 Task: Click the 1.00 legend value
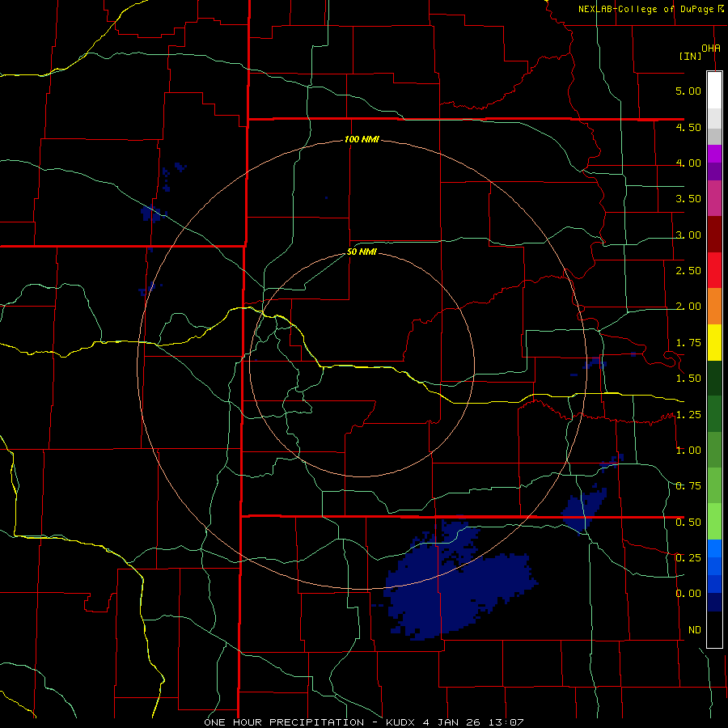click(688, 451)
